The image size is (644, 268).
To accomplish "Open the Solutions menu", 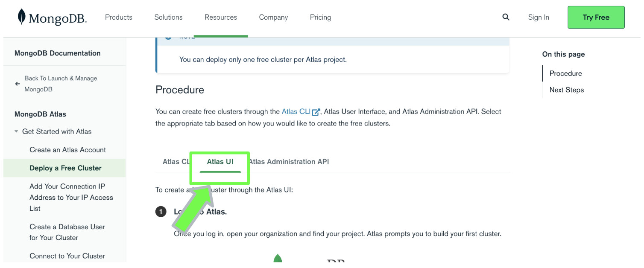I will pyautogui.click(x=168, y=17).
